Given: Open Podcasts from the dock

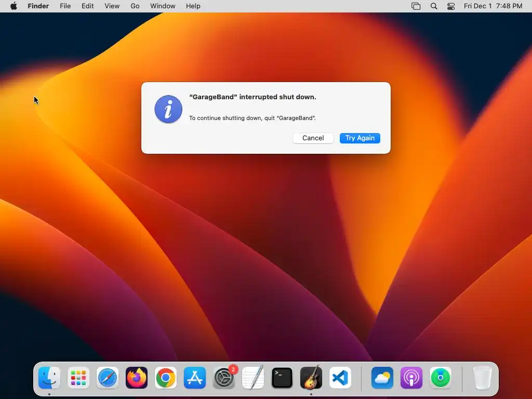Looking at the screenshot, I should [x=411, y=378].
